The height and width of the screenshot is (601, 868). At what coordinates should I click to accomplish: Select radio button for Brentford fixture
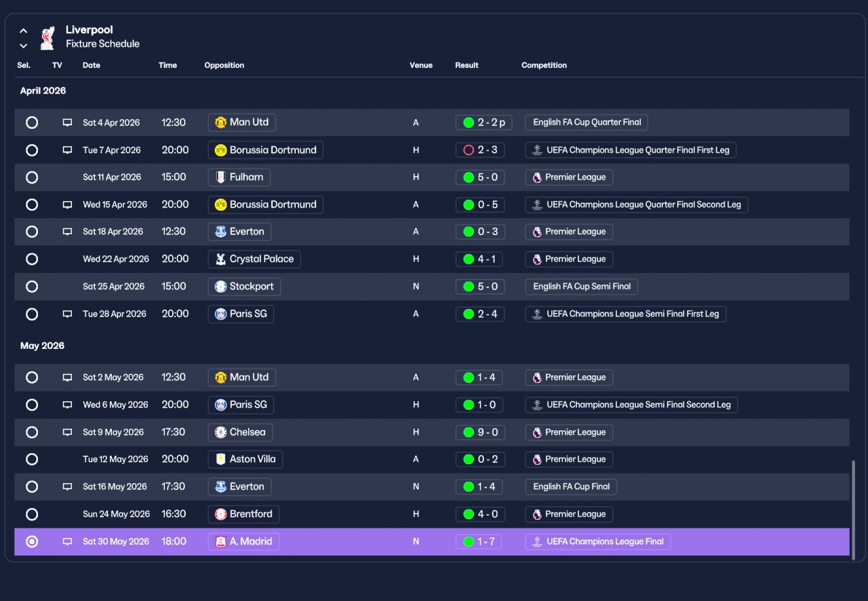tap(32, 514)
